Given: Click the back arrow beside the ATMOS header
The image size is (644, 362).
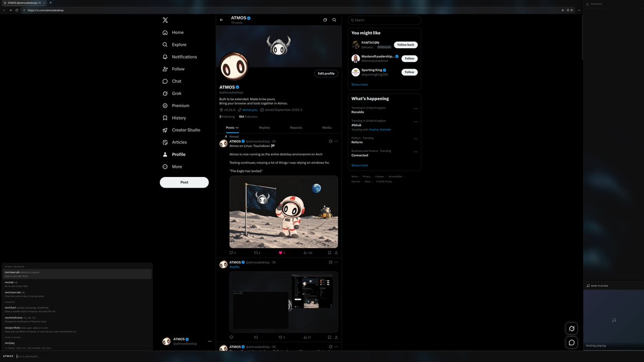Looking at the screenshot, I should point(222,20).
